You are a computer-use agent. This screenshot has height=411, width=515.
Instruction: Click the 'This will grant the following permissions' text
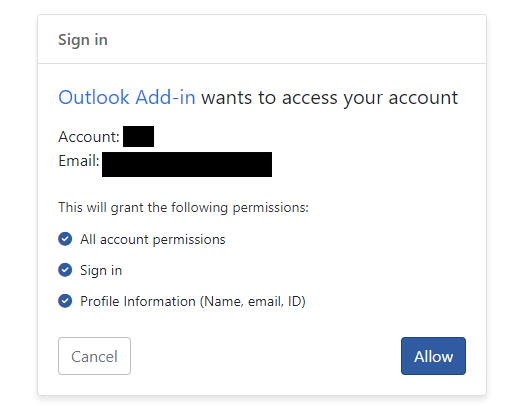click(x=183, y=207)
